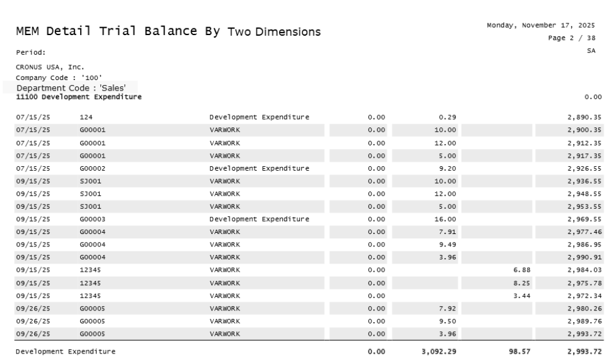This screenshot has height=364, width=613.
Task: Click the running balance 2,969.55
Action: click(x=585, y=219)
